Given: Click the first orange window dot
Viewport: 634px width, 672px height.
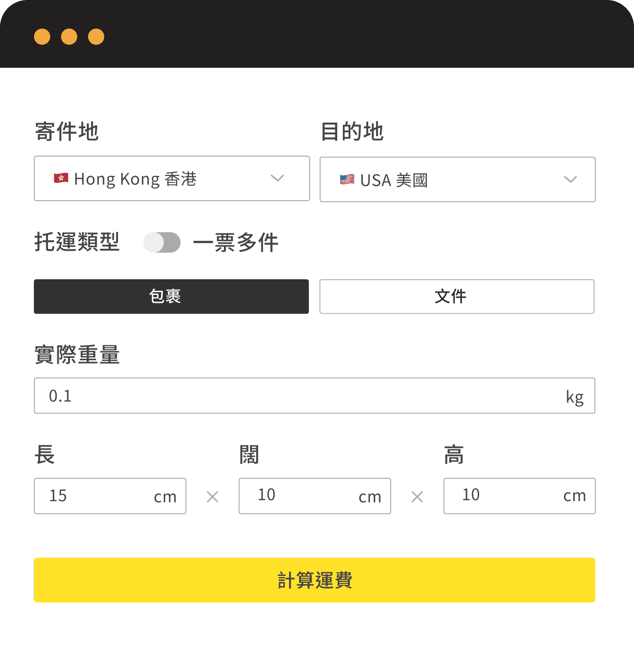Looking at the screenshot, I should click(x=42, y=37).
